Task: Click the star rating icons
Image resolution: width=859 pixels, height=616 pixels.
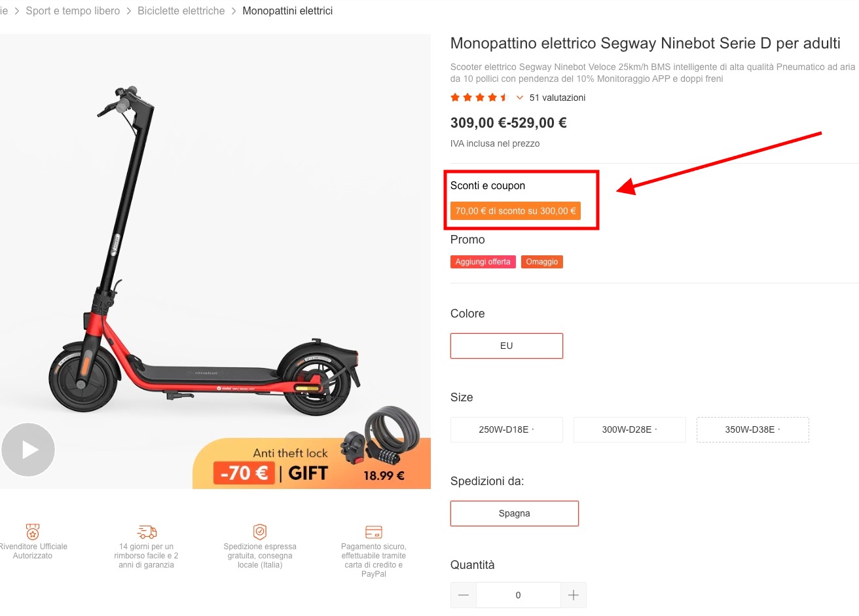Action: click(479, 98)
